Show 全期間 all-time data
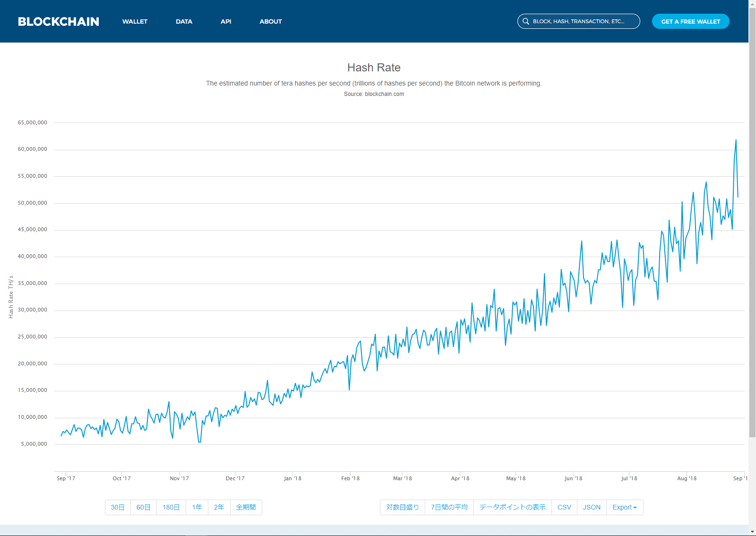The height and width of the screenshot is (536, 756). tap(246, 507)
